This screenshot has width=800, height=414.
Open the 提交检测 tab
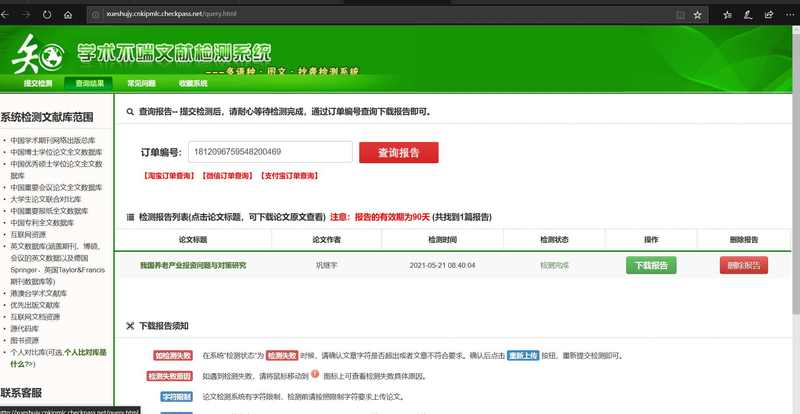pyautogui.click(x=38, y=84)
